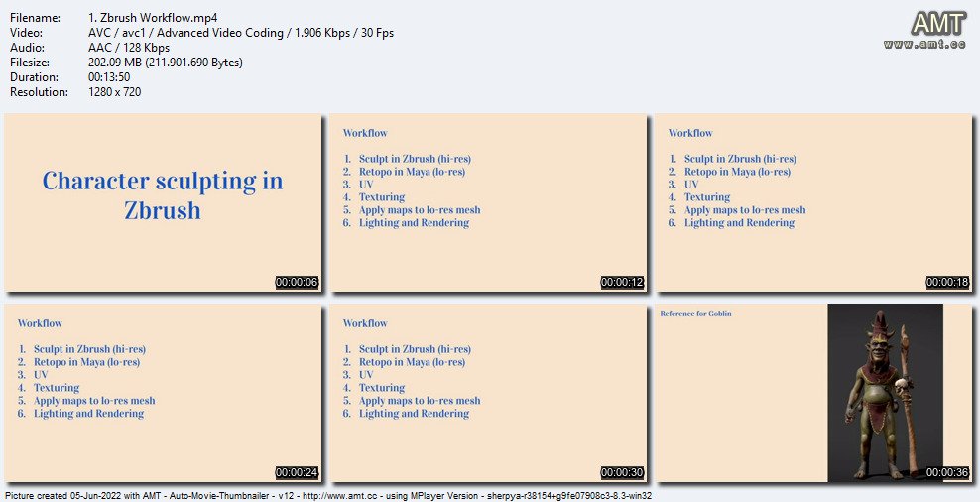Click the 'Character sculpting in Zbrush' title text
This screenshot has height=502, width=980.
tap(163, 195)
